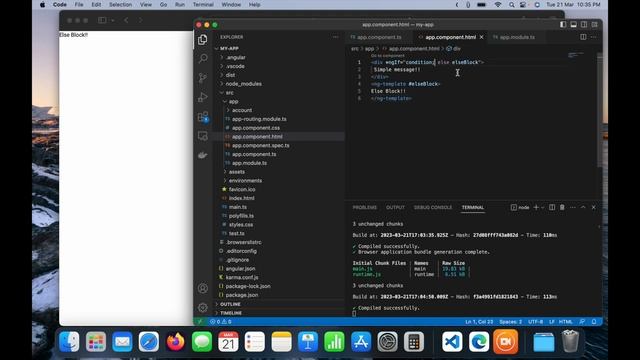Image resolution: width=640 pixels, height=360 pixels.
Task: Close the terminal panel
Action: (593, 207)
